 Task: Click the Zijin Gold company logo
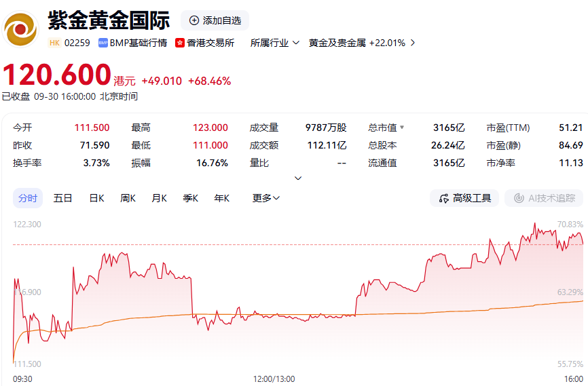[x=21, y=28]
